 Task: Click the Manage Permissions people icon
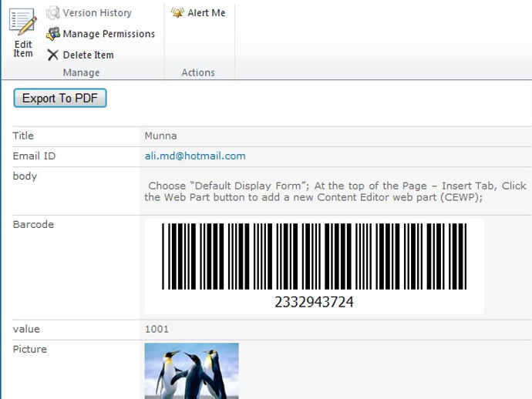53,34
